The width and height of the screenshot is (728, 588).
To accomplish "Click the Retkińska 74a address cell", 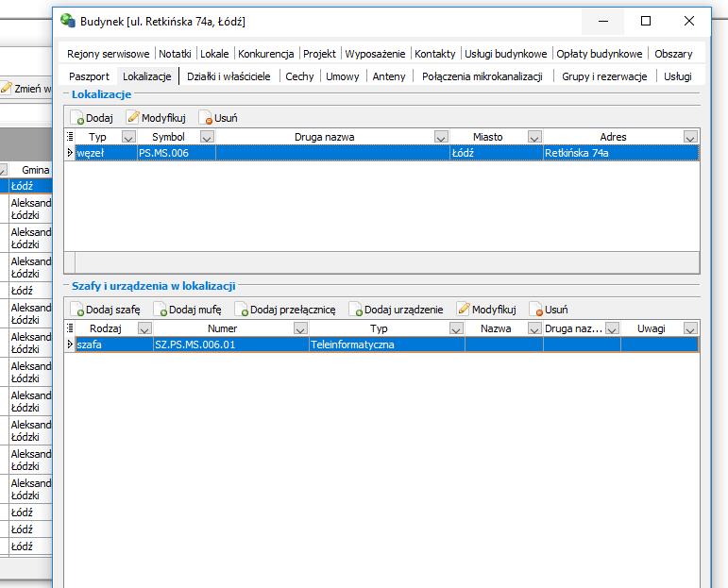I will click(620, 153).
